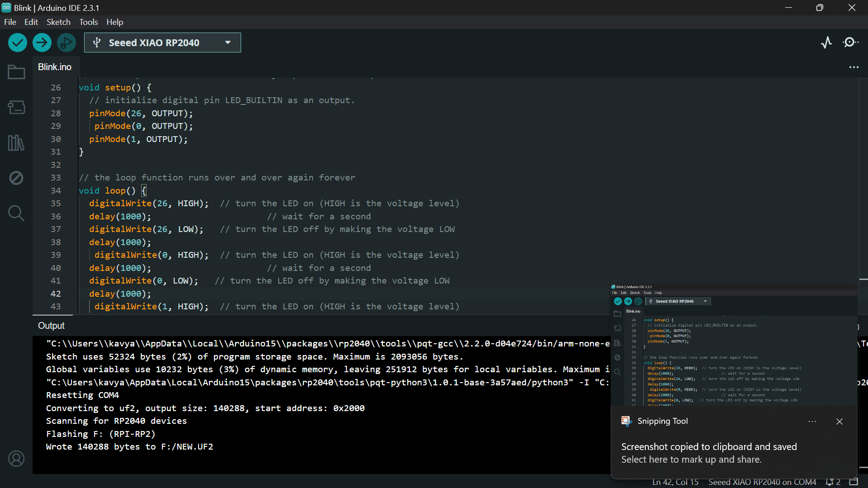Click digitalWrite(0, HIGH) on line 39
This screenshot has width=868, height=488.
point(152,255)
